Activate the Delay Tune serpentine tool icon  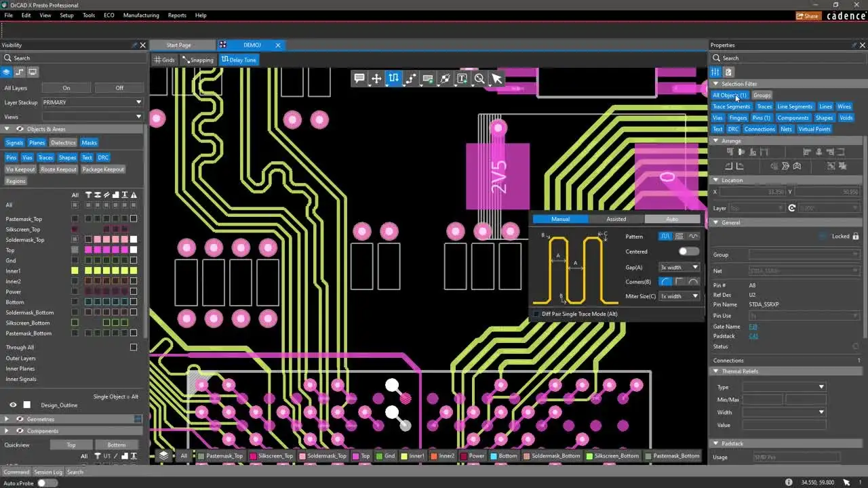[393, 79]
